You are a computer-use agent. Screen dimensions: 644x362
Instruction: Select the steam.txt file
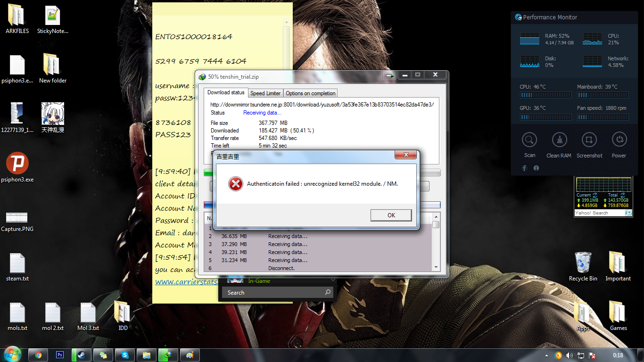(x=17, y=267)
